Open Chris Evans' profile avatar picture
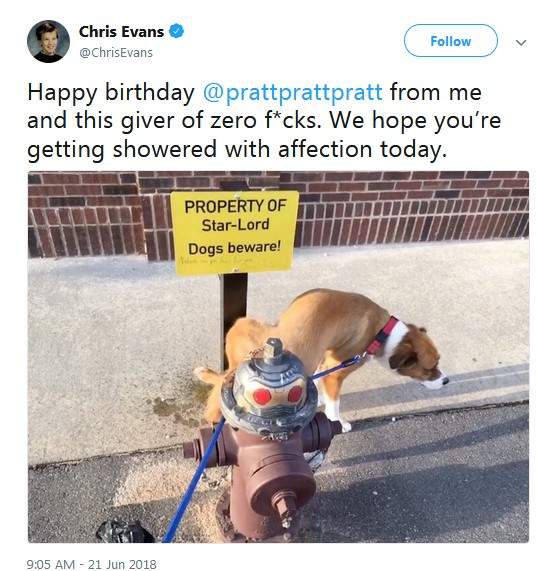 (x=48, y=41)
